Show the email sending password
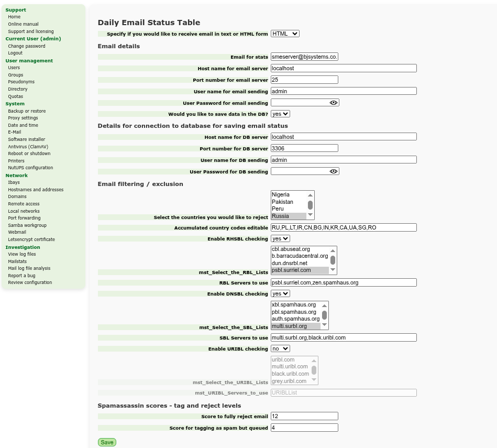 pyautogui.click(x=334, y=103)
